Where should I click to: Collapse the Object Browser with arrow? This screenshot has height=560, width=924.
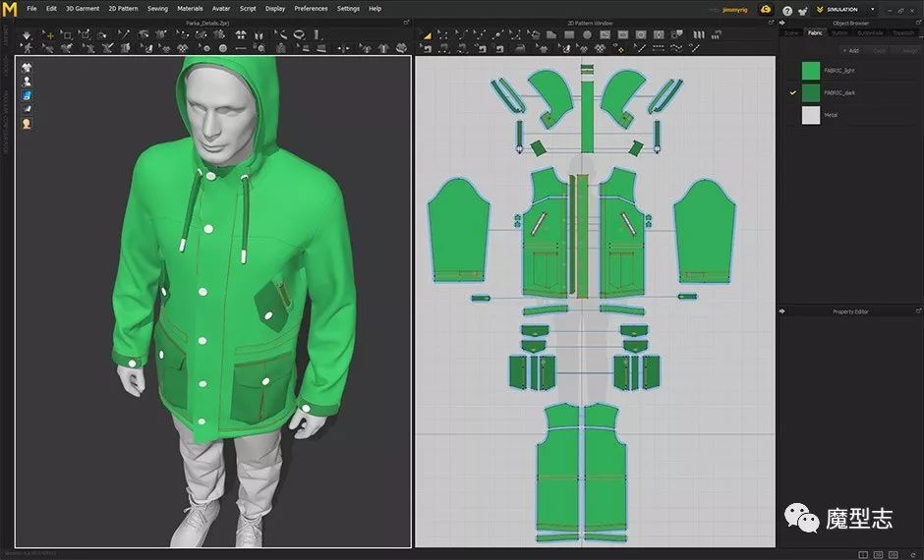[782, 23]
